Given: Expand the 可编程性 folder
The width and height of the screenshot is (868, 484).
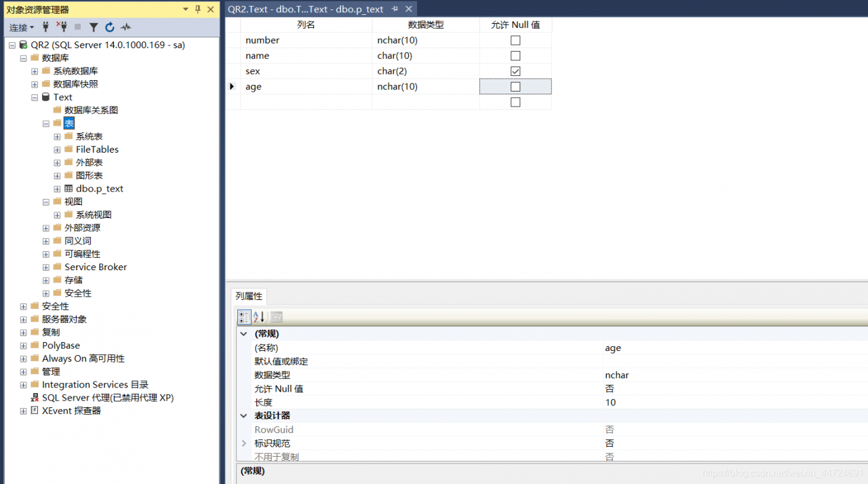Looking at the screenshot, I should pos(46,254).
